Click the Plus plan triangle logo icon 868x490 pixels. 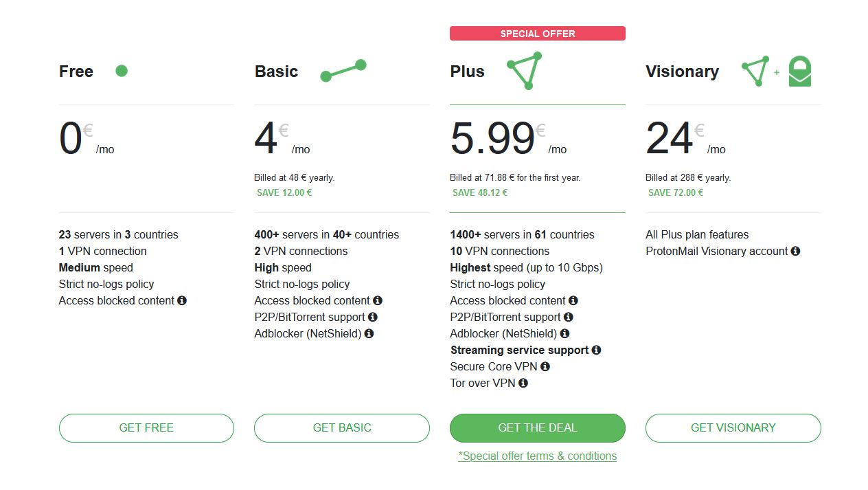(525, 71)
